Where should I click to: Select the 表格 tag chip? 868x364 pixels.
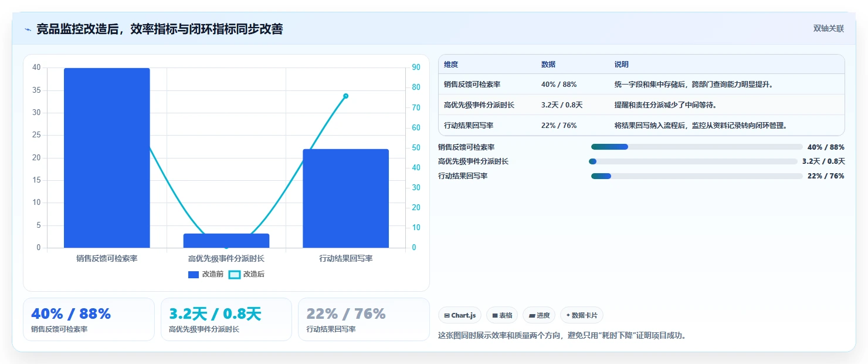[502, 315]
